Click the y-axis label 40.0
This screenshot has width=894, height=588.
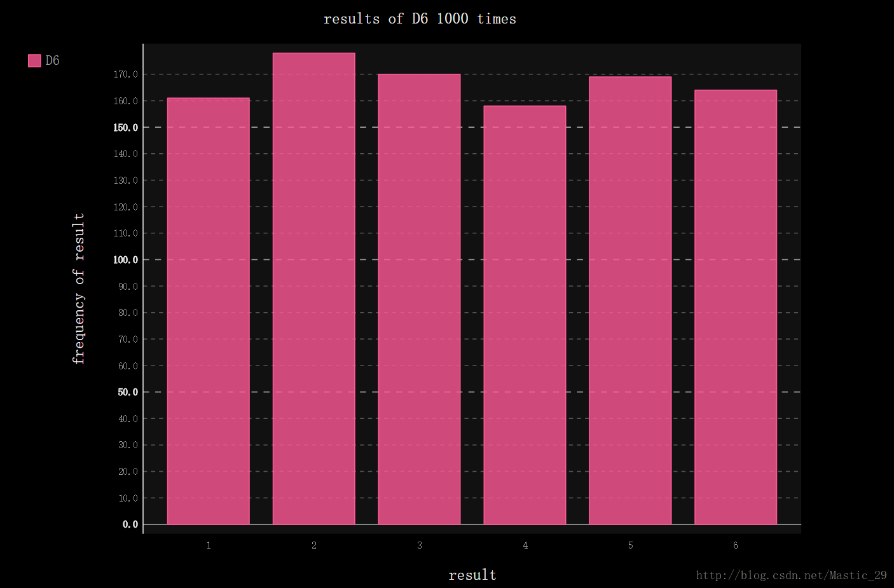(128, 418)
